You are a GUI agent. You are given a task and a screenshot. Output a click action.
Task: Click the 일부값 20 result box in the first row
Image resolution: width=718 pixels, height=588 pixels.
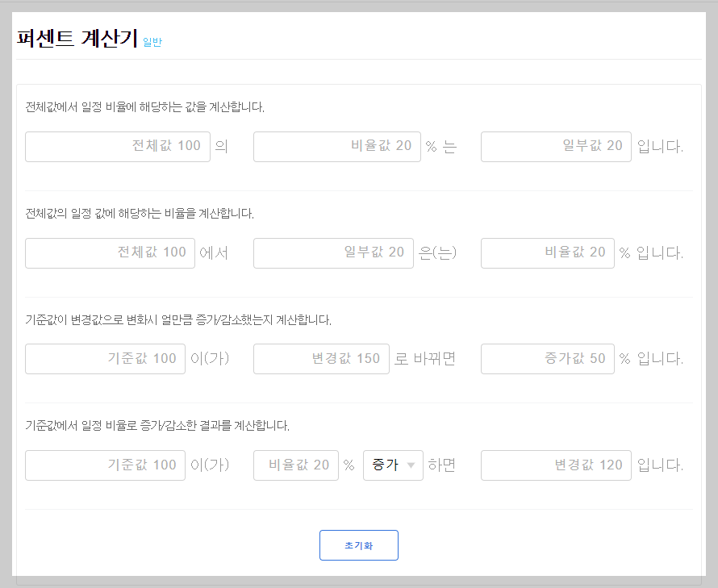pyautogui.click(x=556, y=146)
